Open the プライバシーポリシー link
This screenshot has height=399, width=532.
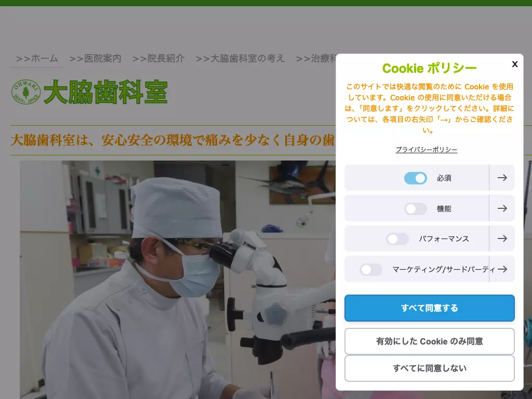tap(427, 150)
